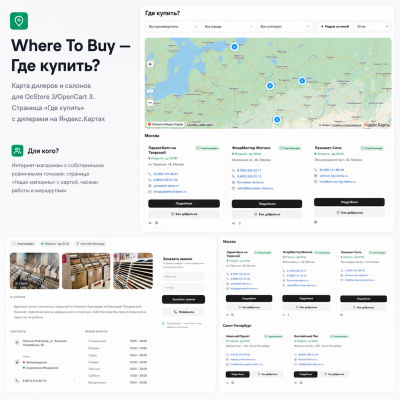Click the VK social icon in ФлорМастер Митино card under the map
400x400 pixels.
pyautogui.click(x=234, y=223)
